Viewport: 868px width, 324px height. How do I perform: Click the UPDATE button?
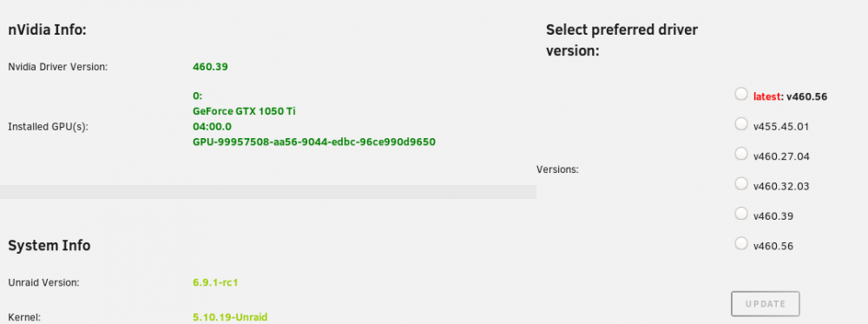[x=765, y=303]
